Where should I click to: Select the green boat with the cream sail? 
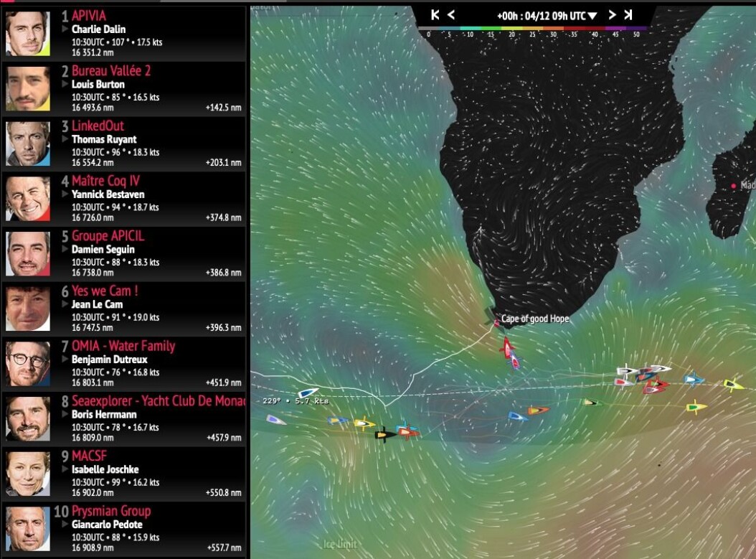pos(592,403)
